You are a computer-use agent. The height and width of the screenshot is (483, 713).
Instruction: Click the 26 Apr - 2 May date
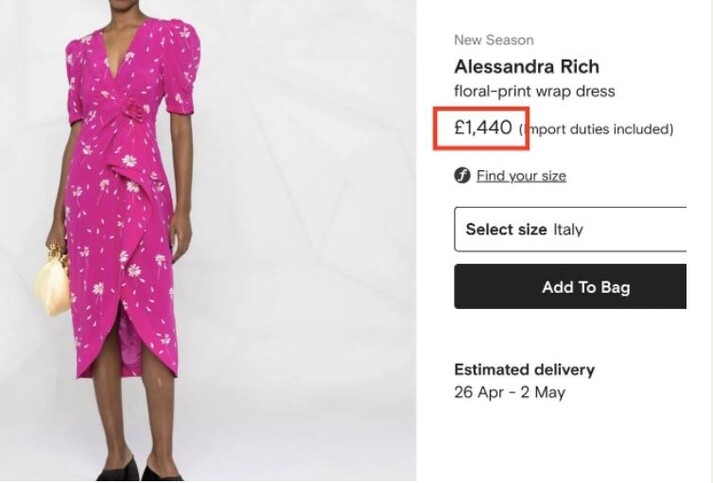[509, 392]
